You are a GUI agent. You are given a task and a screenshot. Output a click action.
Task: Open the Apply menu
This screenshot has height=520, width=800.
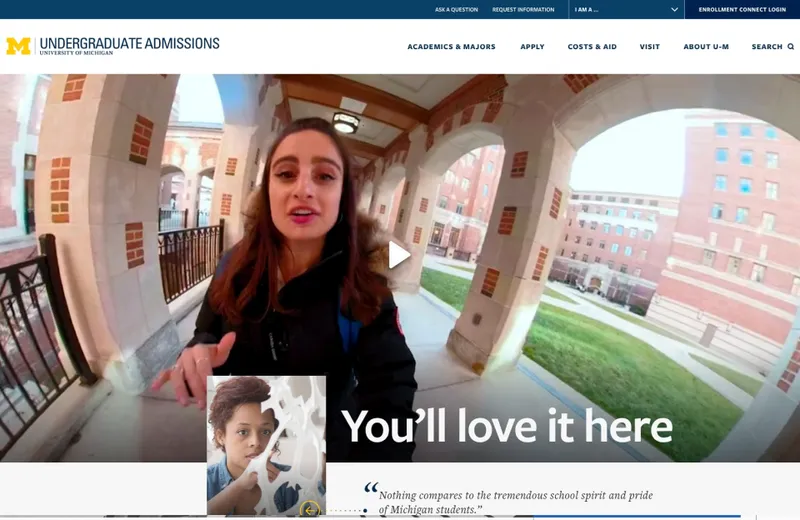[532, 47]
